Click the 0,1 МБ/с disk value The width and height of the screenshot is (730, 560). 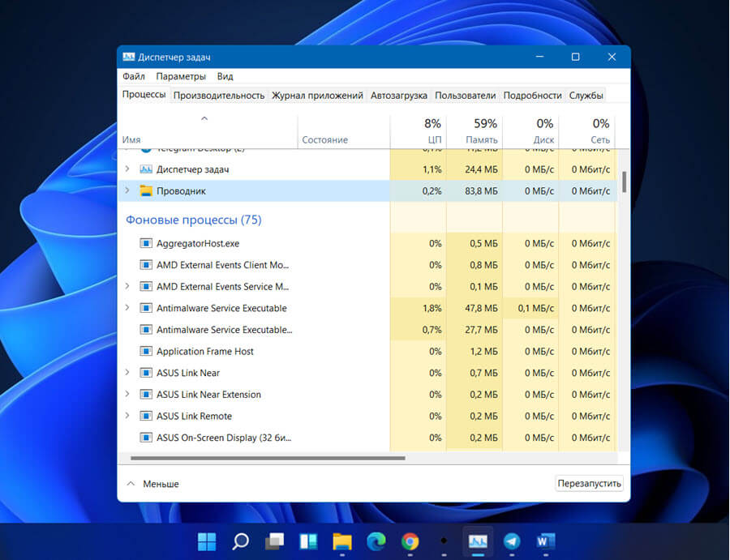tap(536, 308)
